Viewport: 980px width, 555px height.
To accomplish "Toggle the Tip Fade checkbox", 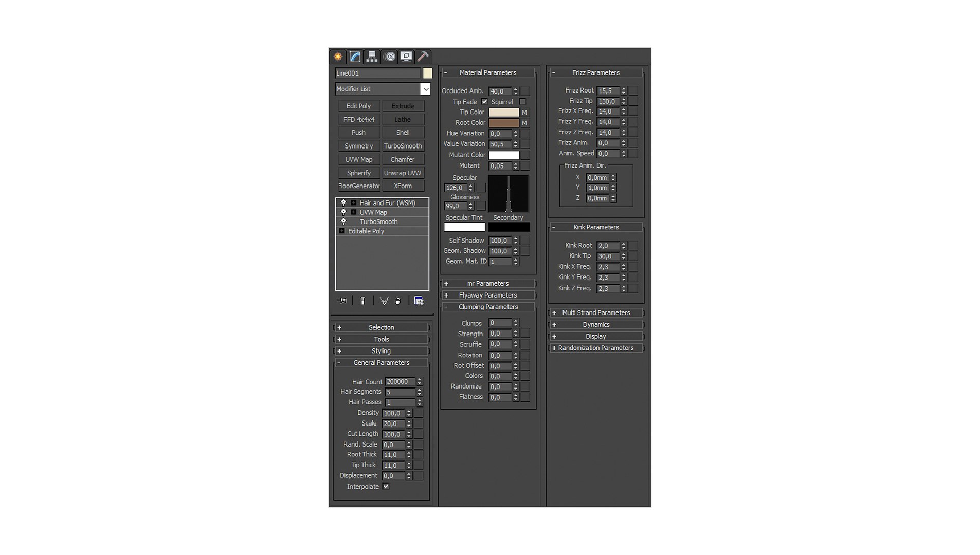I will 484,102.
